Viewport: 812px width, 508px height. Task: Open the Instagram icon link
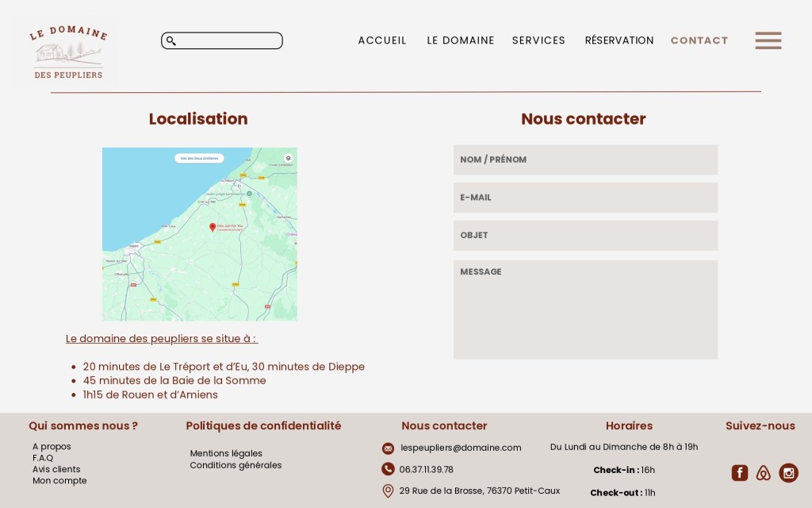(x=788, y=473)
